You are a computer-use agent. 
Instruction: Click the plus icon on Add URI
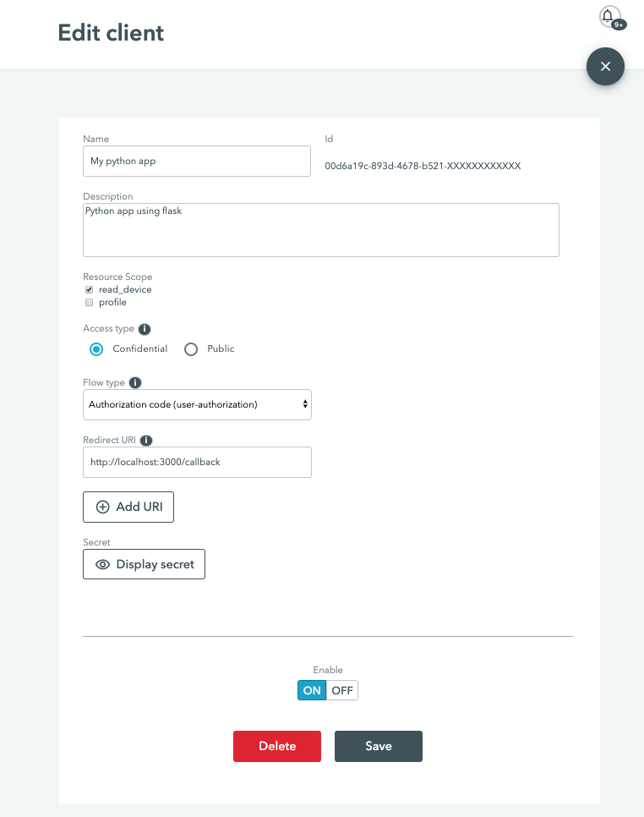click(x=103, y=507)
